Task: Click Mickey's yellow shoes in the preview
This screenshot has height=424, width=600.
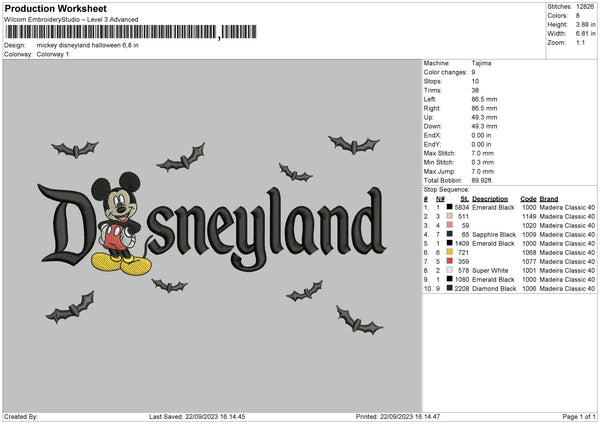Action: point(121,264)
